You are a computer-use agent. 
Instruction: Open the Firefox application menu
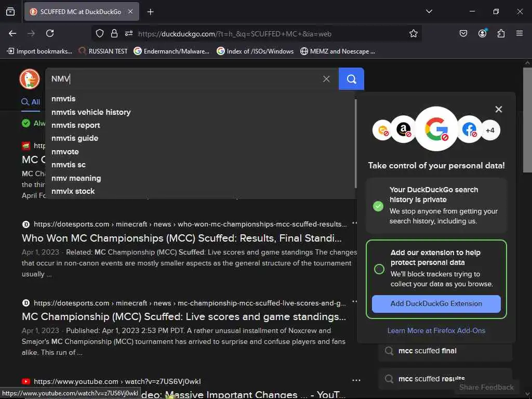coord(520,33)
